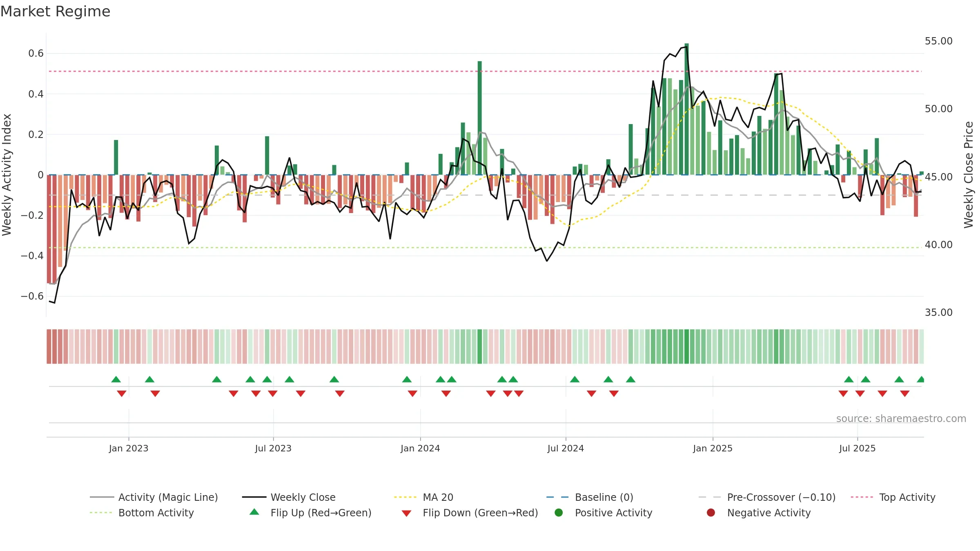This screenshot has height=551, width=980.
Task: Click the gray Magic Line legend swatch
Action: 102,497
